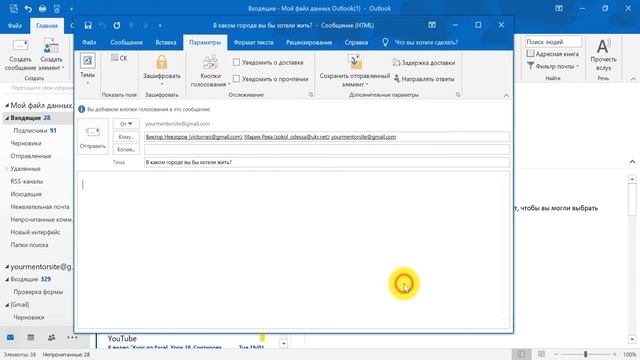The image size is (640, 360).
Task: Click zoom out minus in status bar
Action: (x=556, y=354)
